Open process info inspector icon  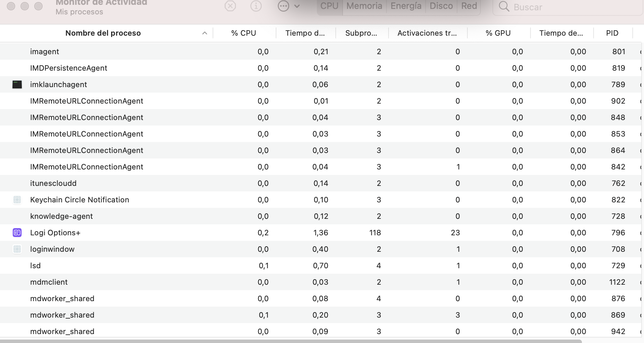(x=256, y=6)
